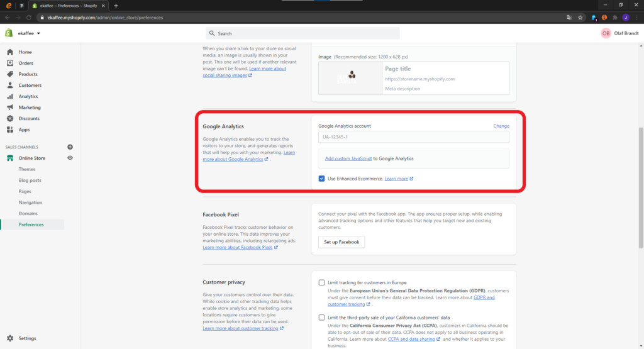Click the Products tag icon
Viewport: 644px width, 349px height.
click(x=10, y=74)
